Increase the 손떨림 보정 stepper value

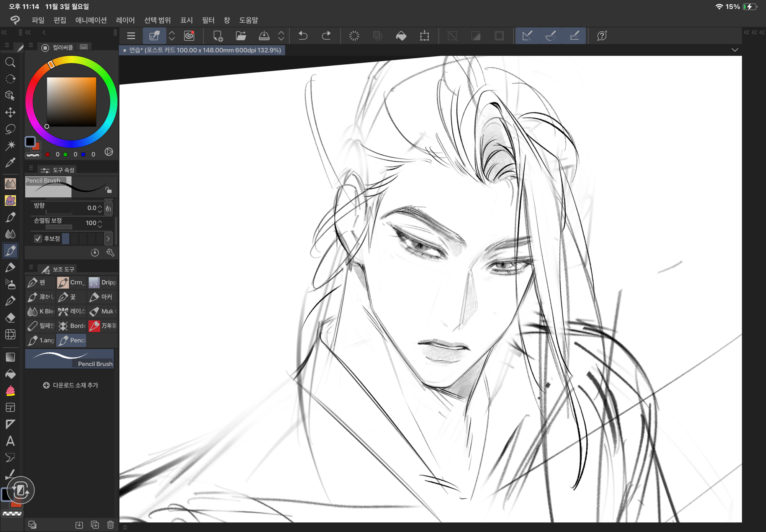(x=100, y=221)
